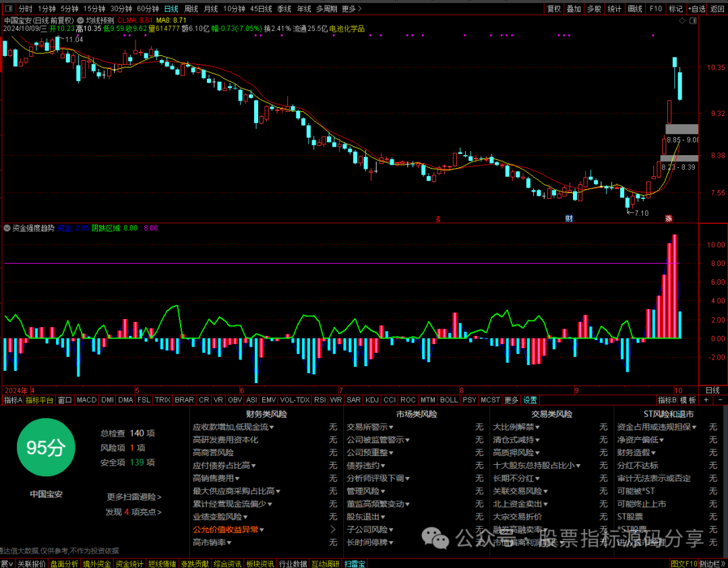Select the 60分钟 period tab

click(148, 9)
